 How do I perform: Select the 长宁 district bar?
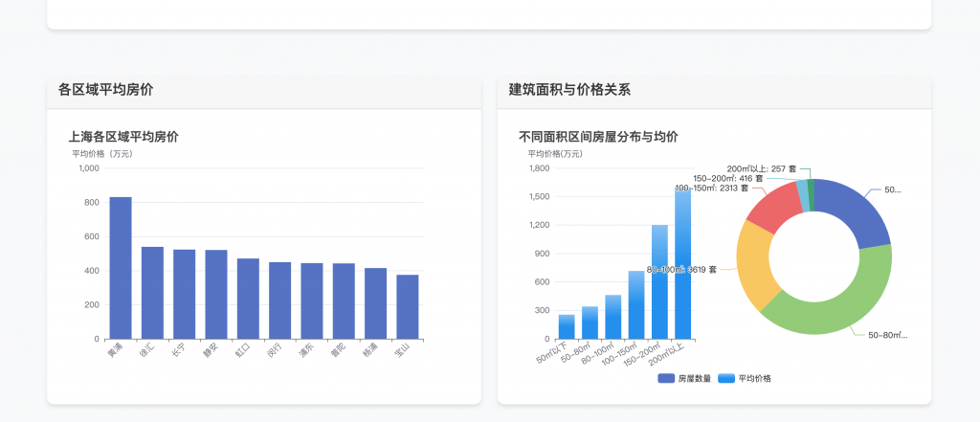tap(185, 295)
